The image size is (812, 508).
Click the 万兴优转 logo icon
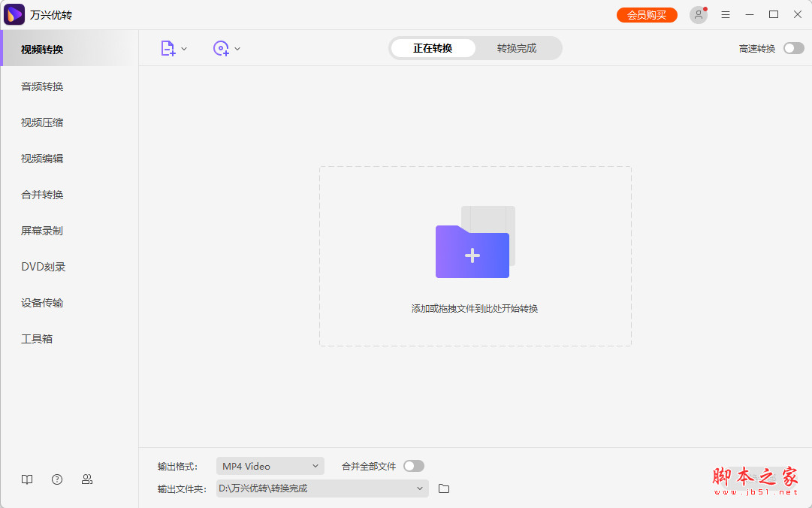click(x=14, y=14)
